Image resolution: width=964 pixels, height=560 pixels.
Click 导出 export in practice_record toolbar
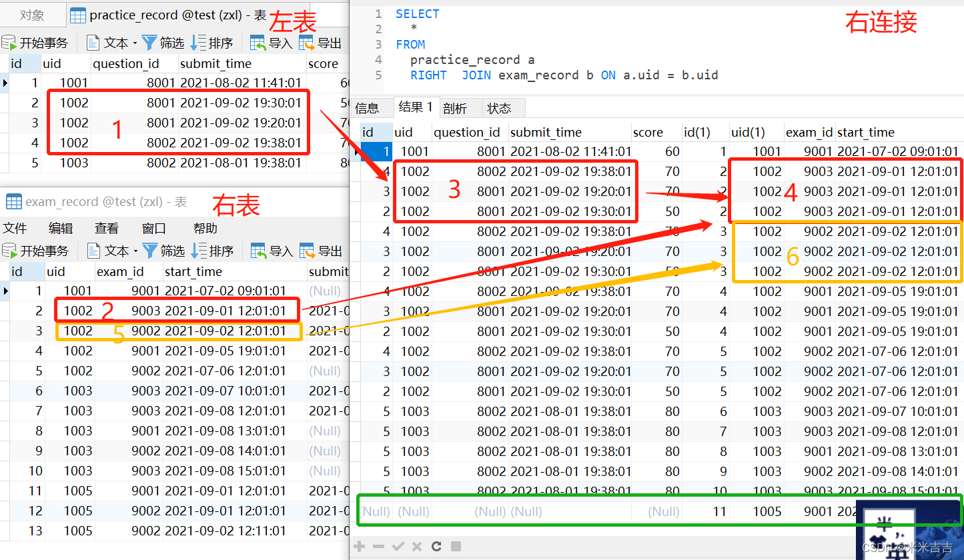(x=320, y=43)
